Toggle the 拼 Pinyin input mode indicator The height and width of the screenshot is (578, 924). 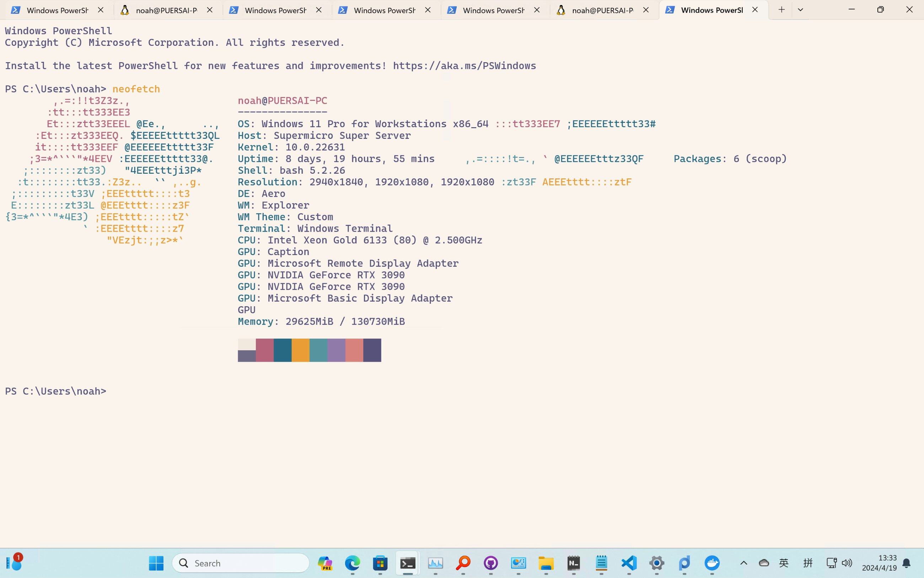pos(808,563)
